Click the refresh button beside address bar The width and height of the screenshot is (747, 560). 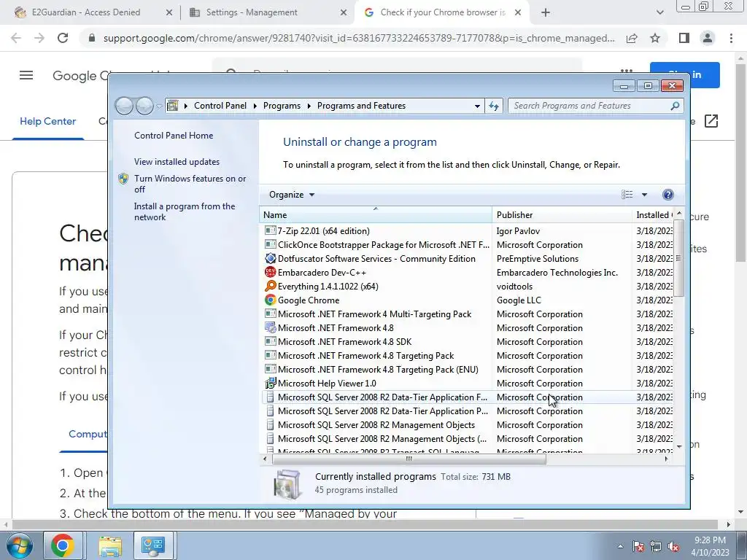click(494, 106)
